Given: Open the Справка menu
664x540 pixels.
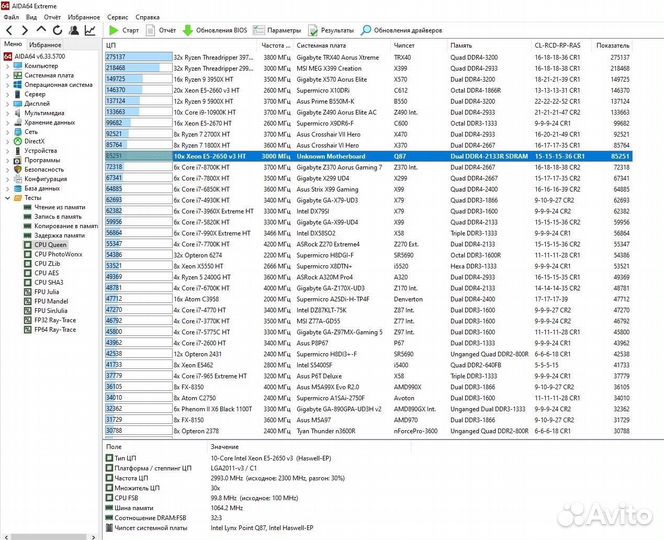Looking at the screenshot, I should pos(147,17).
